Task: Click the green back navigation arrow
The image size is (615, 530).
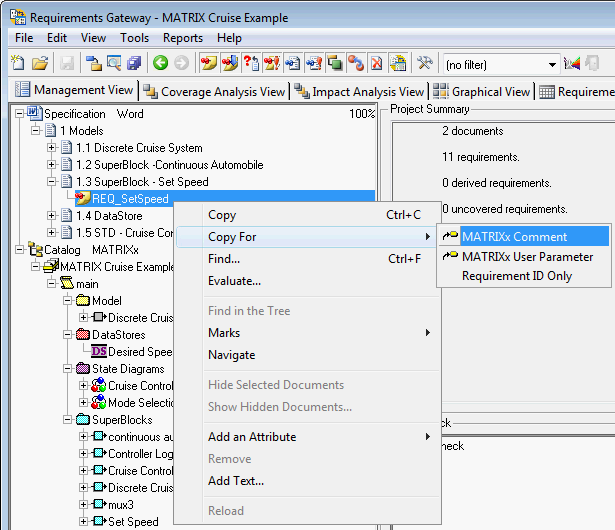Action: (x=160, y=63)
